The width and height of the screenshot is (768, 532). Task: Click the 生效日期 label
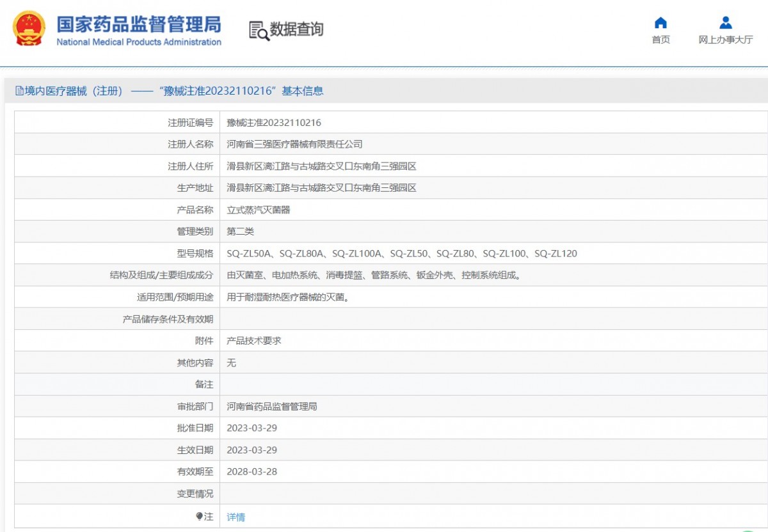point(195,450)
